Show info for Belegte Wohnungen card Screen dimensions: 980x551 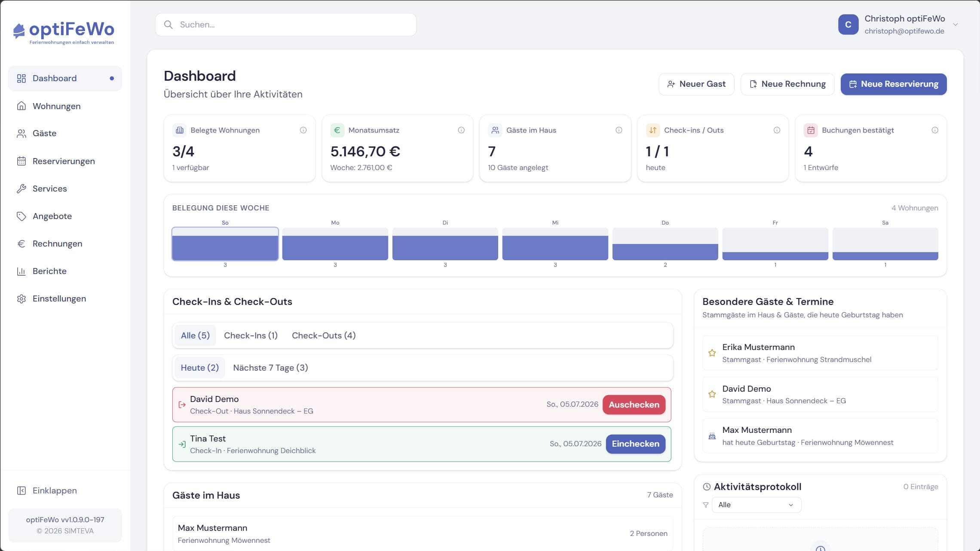coord(303,130)
